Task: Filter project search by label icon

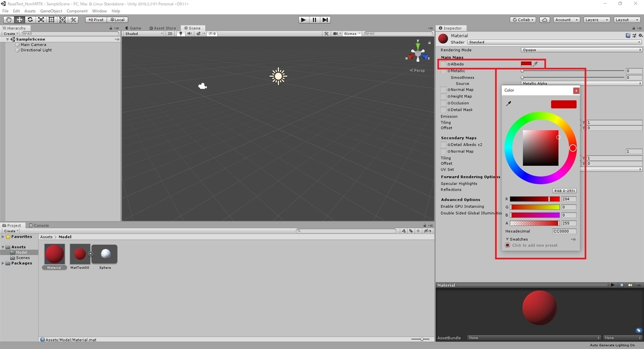Action: click(x=411, y=231)
